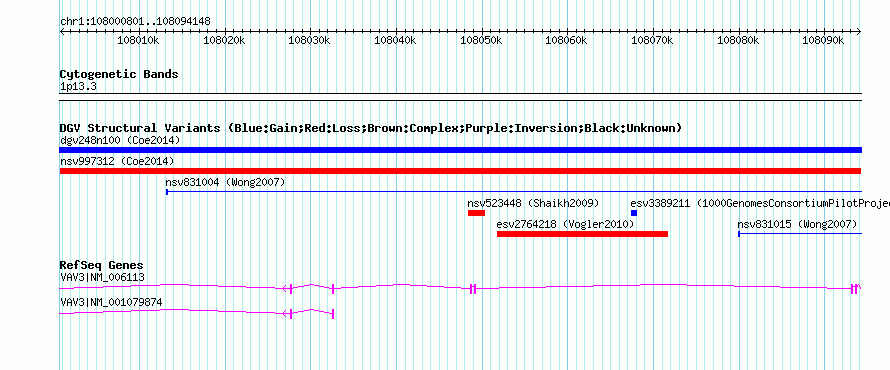Open the VAV3|NM_006113 gene label
Screen dimensions: 890x370
coord(102,278)
